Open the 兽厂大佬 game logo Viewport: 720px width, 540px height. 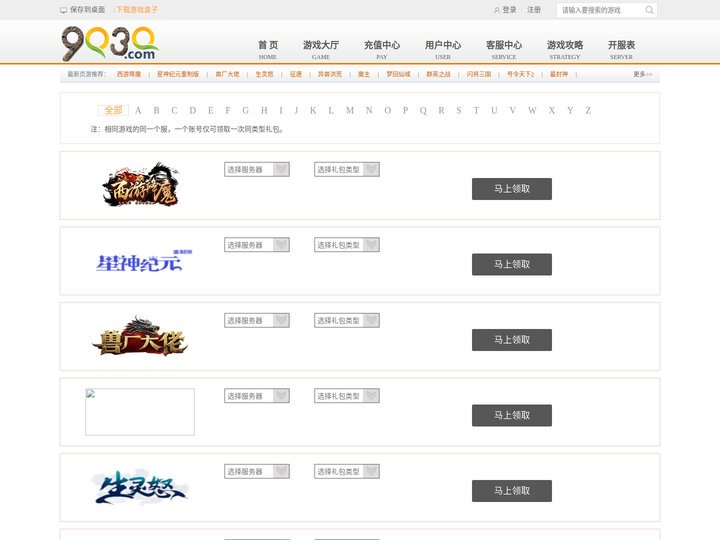[x=140, y=336]
